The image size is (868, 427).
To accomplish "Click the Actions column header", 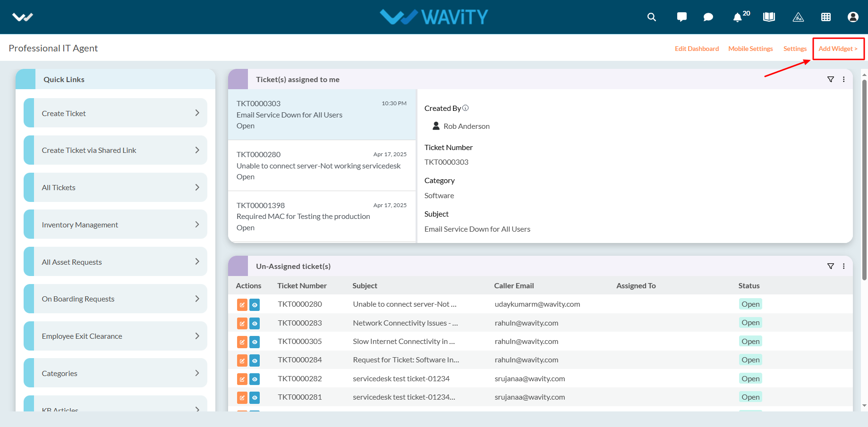I will tap(248, 285).
